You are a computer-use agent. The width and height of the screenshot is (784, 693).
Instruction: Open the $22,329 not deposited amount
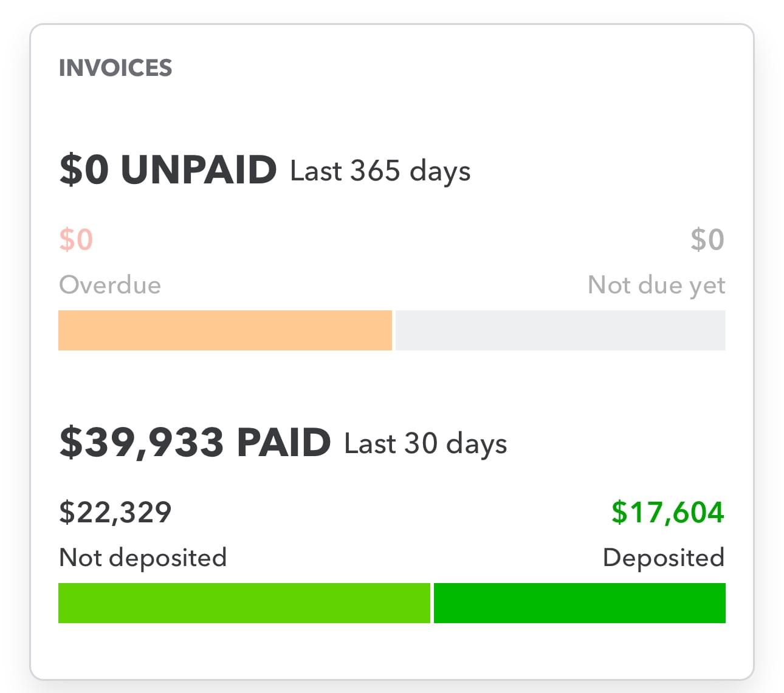pos(115,512)
